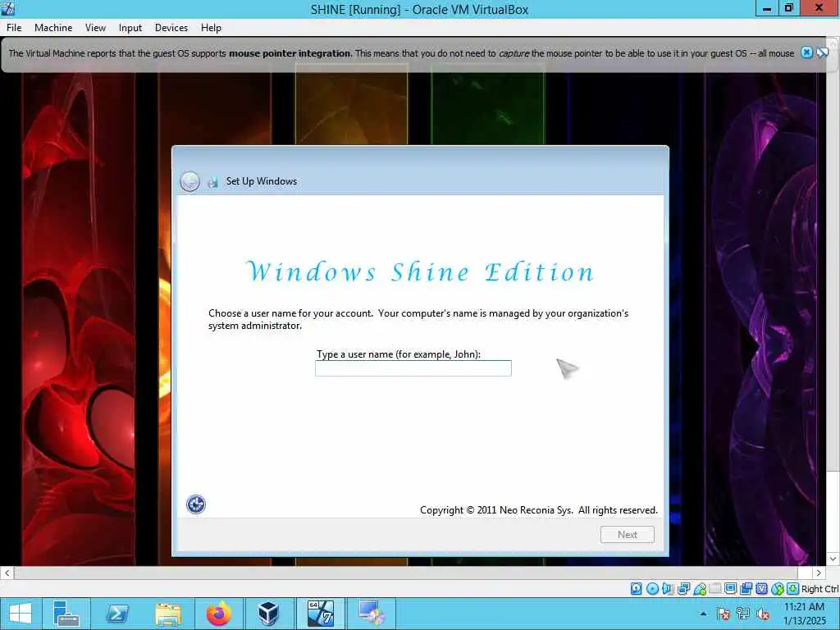
Task: Click the hard disk activity indicator
Action: 636,589
